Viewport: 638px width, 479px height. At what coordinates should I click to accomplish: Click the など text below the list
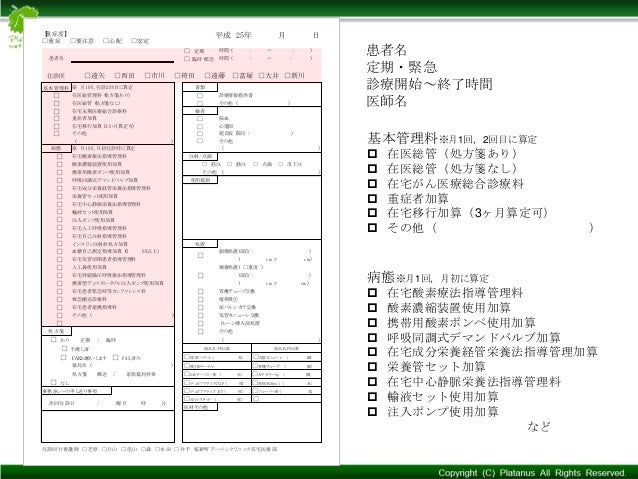pos(539,426)
